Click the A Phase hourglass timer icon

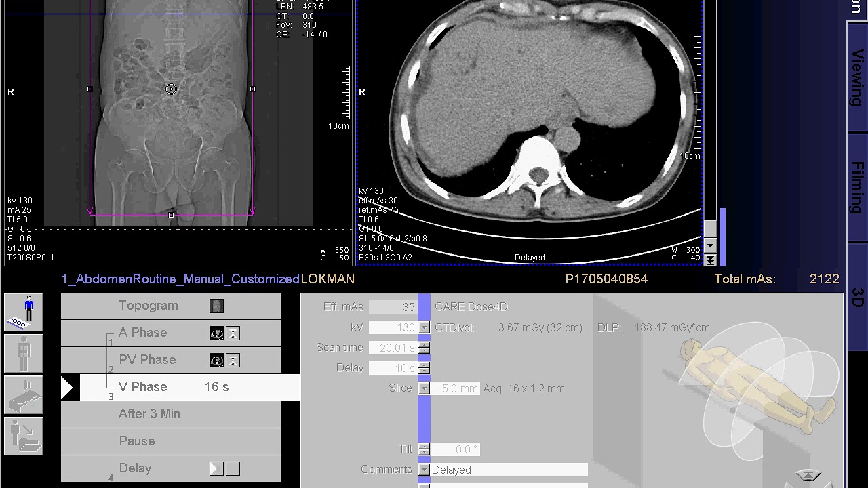coord(233,333)
